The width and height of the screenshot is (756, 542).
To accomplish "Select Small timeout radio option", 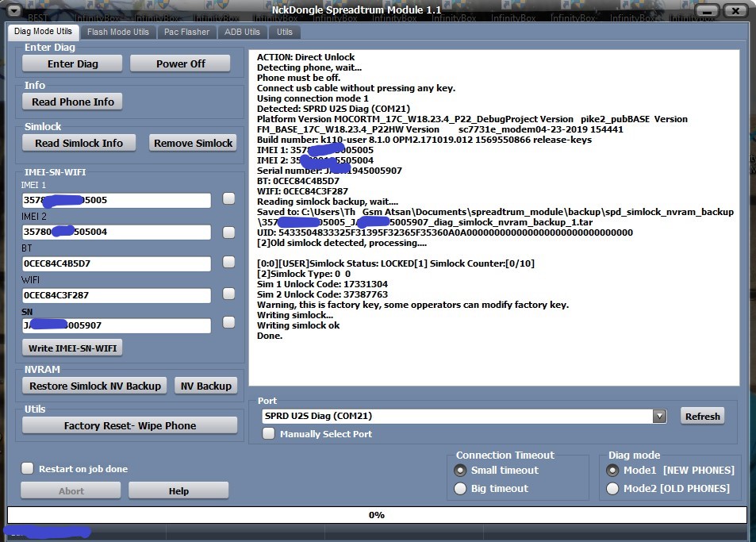I will point(460,470).
